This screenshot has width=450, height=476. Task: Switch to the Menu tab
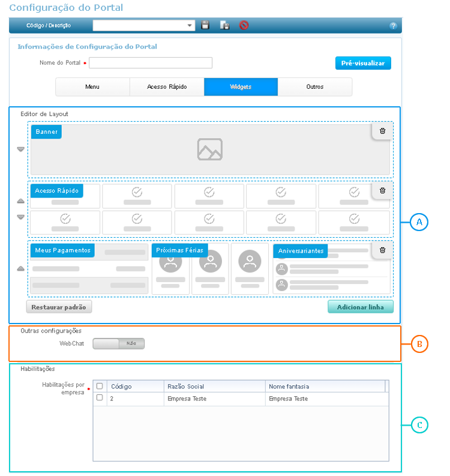click(92, 87)
